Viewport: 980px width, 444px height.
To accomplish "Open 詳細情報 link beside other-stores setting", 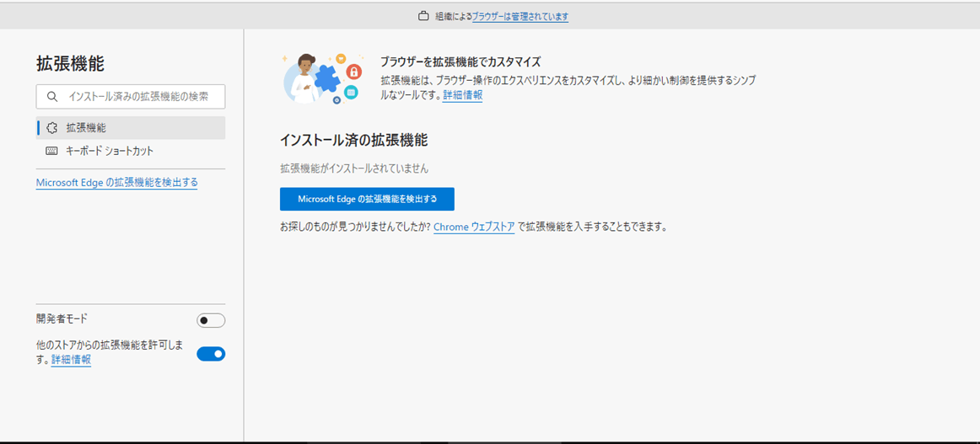I will (x=71, y=361).
